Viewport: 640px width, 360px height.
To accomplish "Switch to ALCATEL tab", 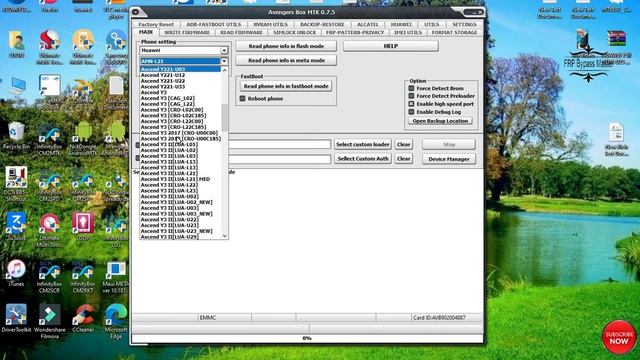I will (x=367, y=24).
